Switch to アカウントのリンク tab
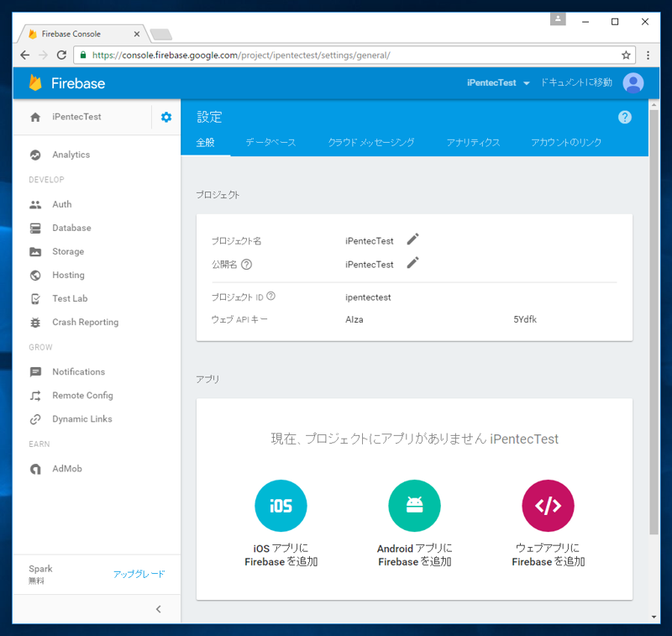 pyautogui.click(x=566, y=142)
